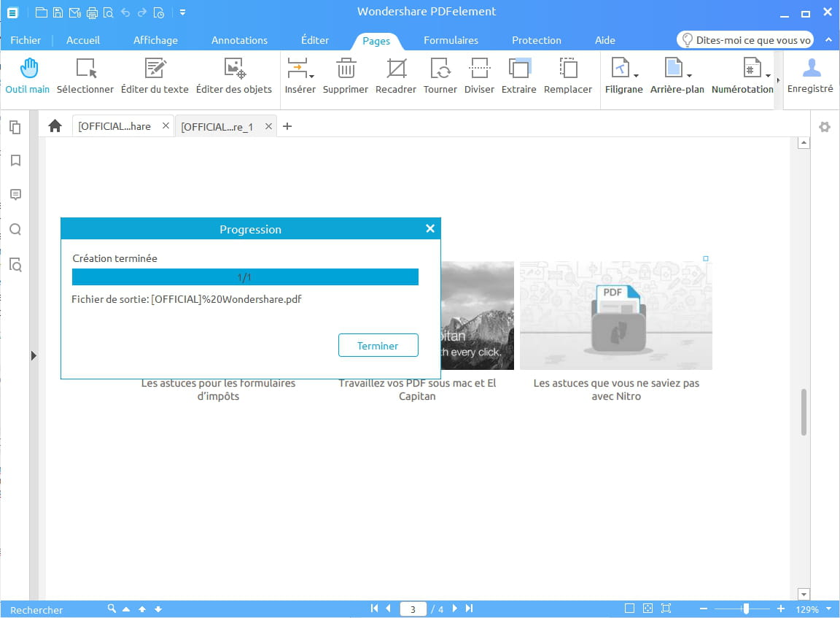840x618 pixels.
Task: Save the document with the floppy disk icon
Action: click(58, 12)
